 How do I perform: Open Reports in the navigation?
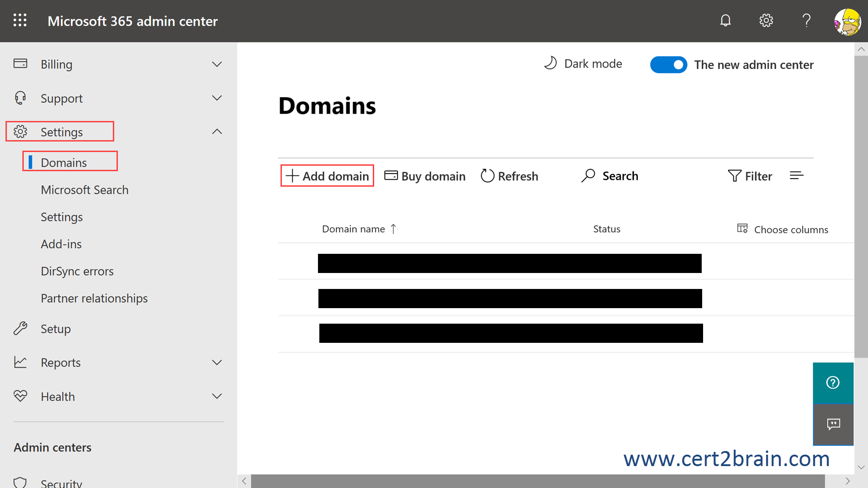click(x=61, y=362)
